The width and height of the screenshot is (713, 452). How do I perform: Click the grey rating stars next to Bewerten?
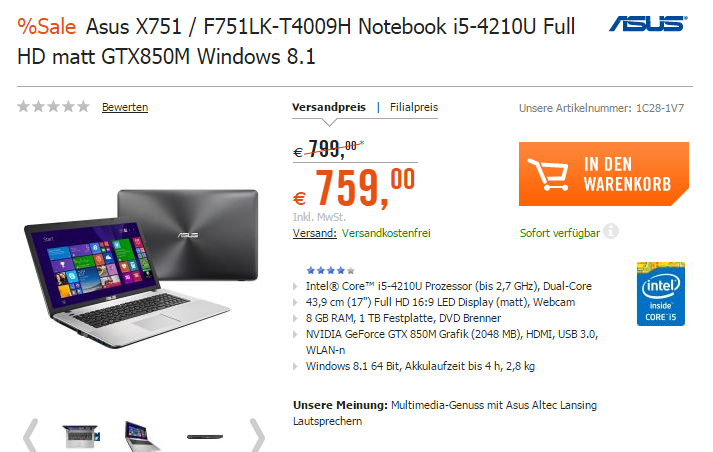click(x=53, y=107)
